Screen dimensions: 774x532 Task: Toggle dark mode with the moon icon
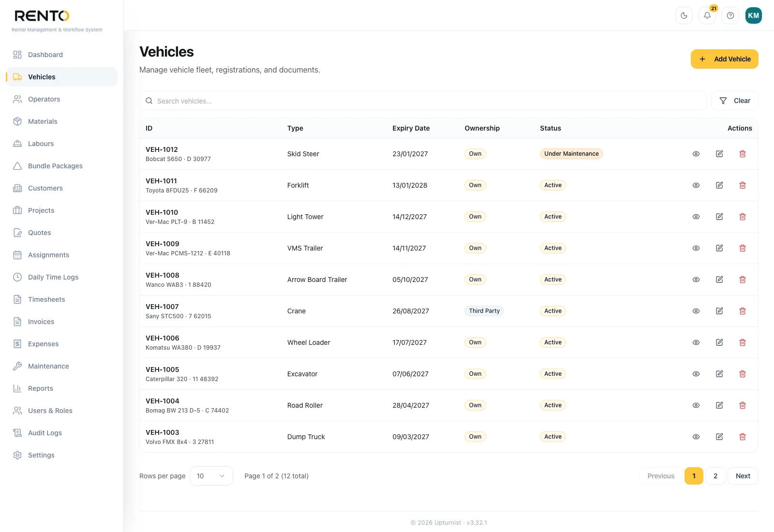pyautogui.click(x=684, y=15)
